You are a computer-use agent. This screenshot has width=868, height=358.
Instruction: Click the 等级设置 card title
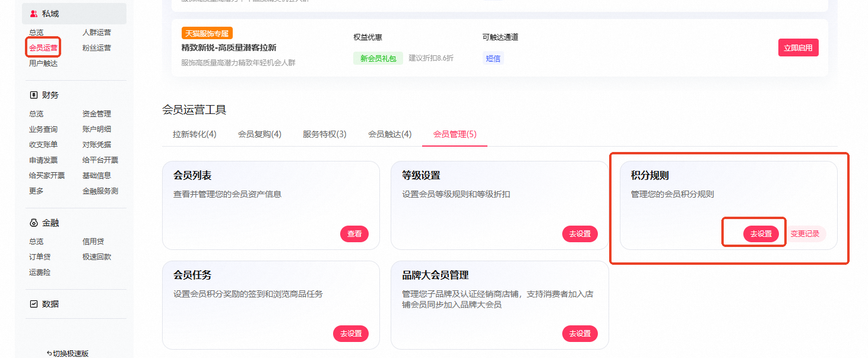[421, 176]
